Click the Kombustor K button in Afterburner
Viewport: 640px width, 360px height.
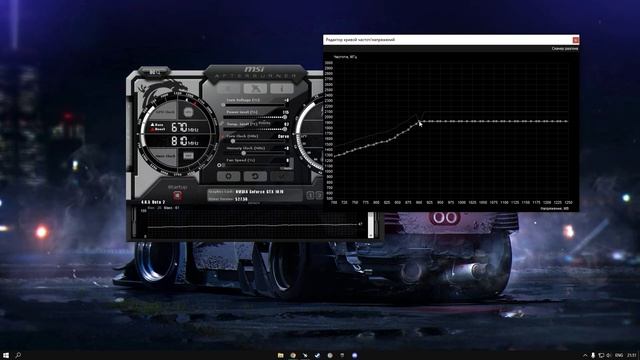point(228,88)
